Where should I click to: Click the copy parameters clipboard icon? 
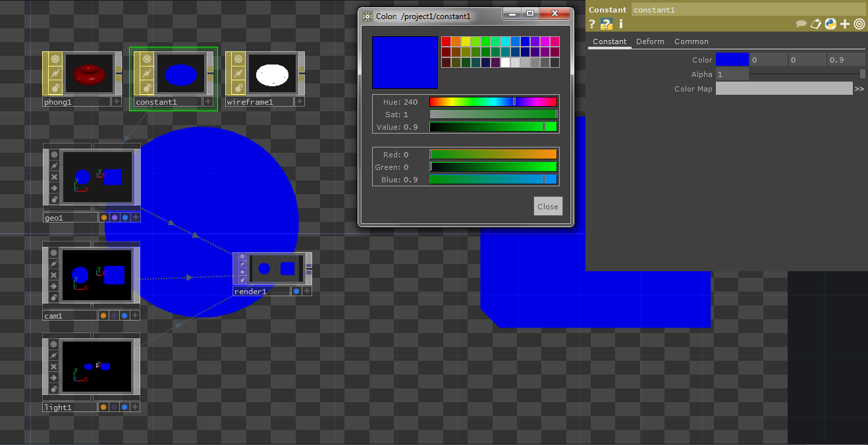tap(816, 24)
